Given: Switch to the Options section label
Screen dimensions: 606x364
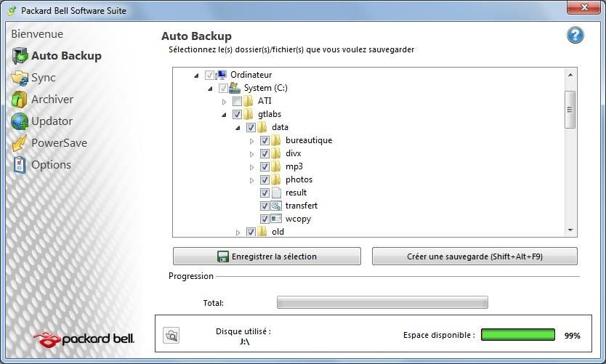Looking at the screenshot, I should (x=51, y=165).
